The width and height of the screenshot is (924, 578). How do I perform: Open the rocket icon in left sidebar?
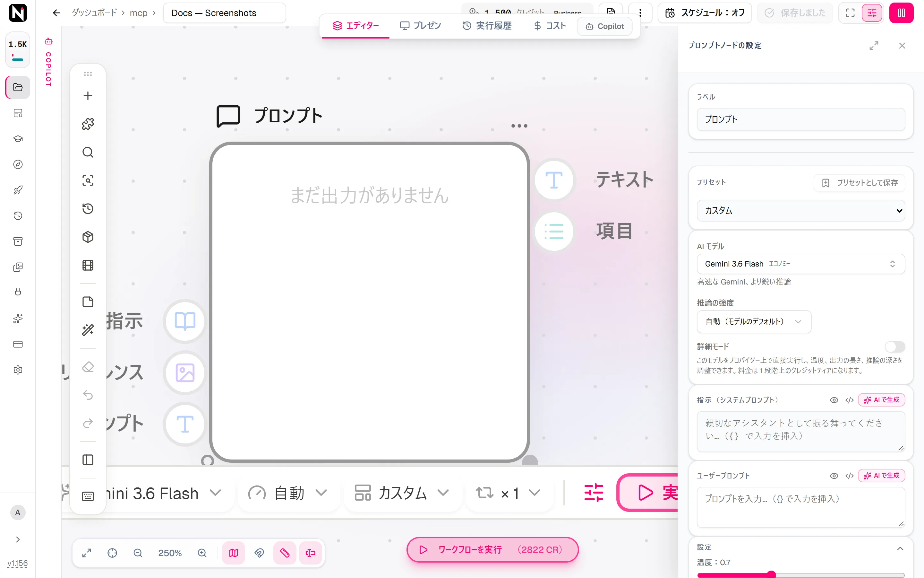18,190
